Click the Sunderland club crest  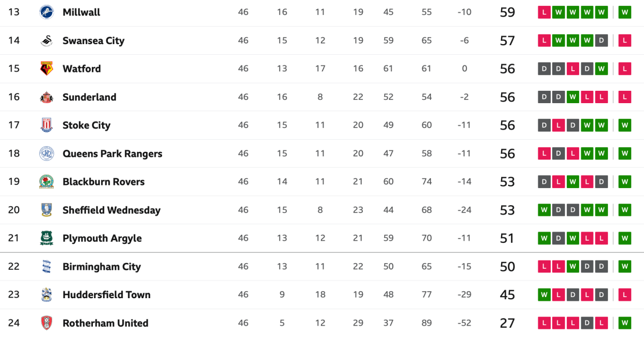[x=47, y=97]
